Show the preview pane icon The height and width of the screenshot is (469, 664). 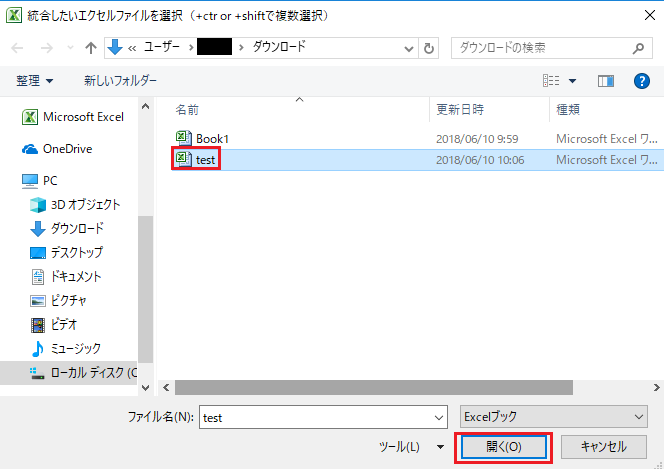coord(606,80)
